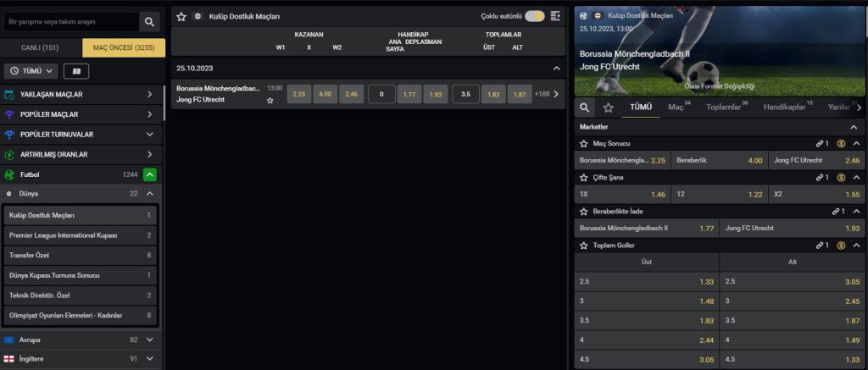The width and height of the screenshot is (868, 370).
Task: Click the cash-out coin icon on Maç Sonucu
Action: tap(840, 144)
